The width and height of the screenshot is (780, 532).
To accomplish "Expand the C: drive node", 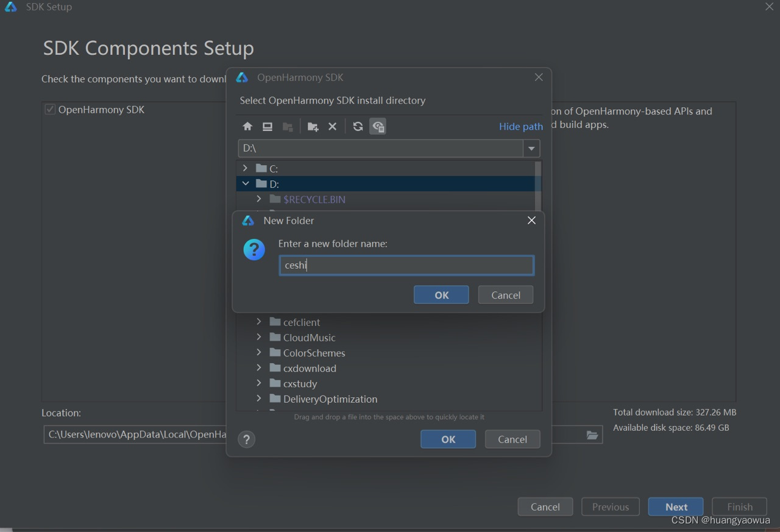I will tap(245, 168).
